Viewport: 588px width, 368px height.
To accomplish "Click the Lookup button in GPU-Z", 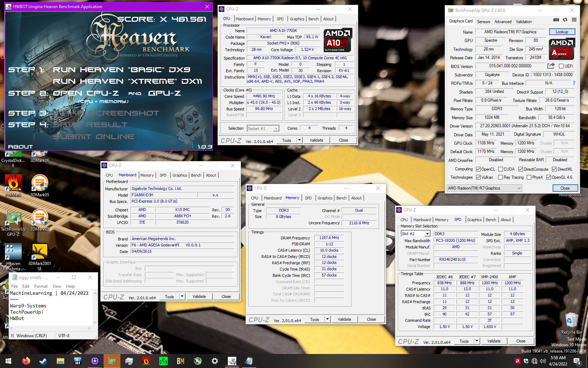I will [562, 32].
